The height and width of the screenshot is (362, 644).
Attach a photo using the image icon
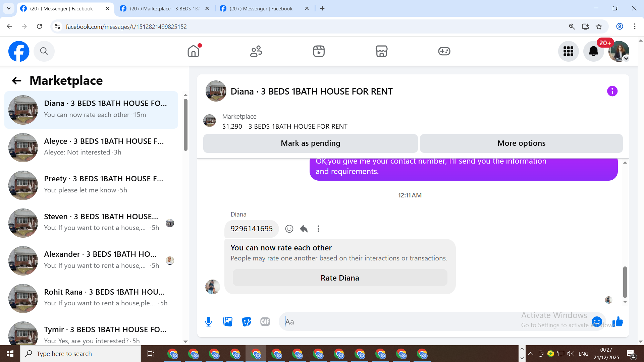[x=227, y=322]
